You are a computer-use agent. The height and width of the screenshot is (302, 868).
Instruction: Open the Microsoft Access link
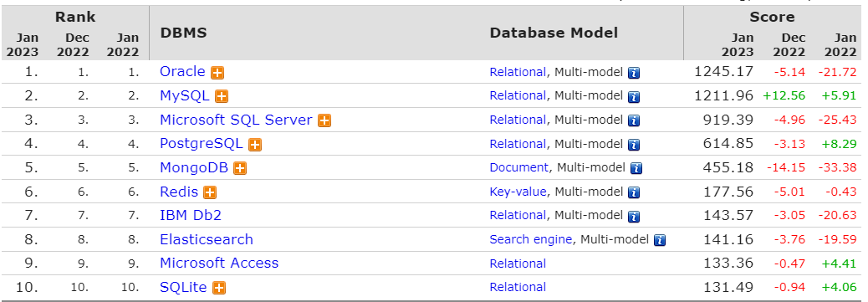(x=219, y=264)
